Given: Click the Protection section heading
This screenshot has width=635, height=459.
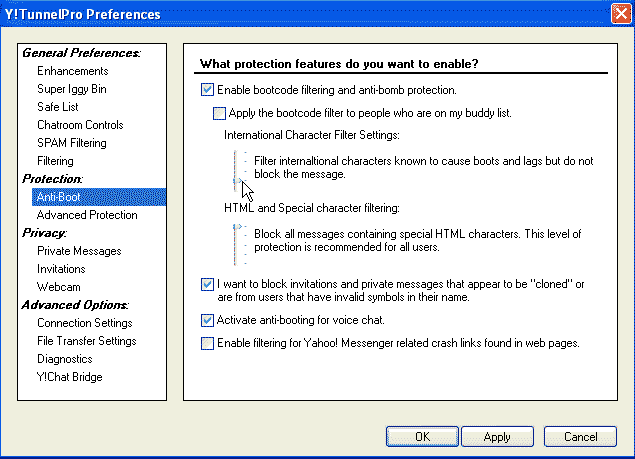Looking at the screenshot, I should click(x=52, y=179).
